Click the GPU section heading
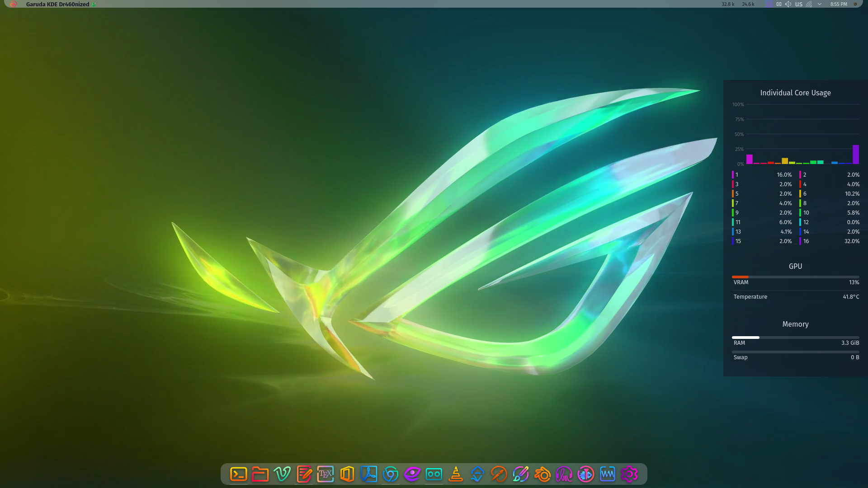The height and width of the screenshot is (488, 868). (796, 266)
